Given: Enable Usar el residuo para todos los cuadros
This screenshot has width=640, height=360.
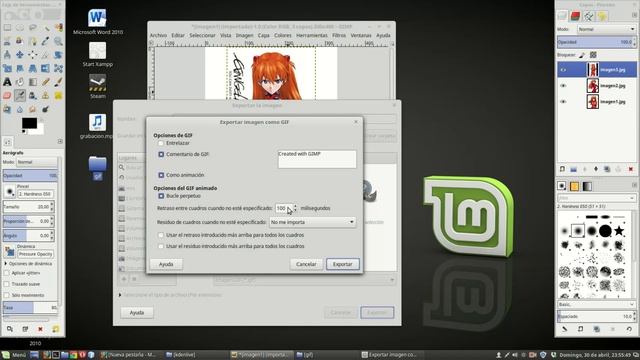Looking at the screenshot, I should [161, 246].
